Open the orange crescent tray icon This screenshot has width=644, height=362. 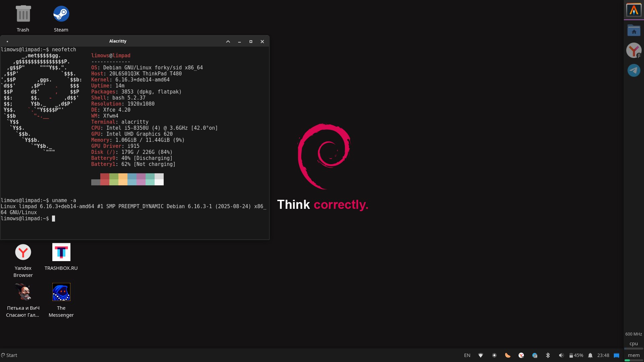click(x=507, y=355)
